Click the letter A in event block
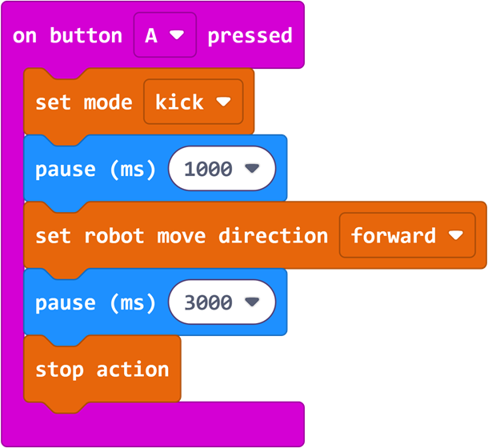This screenshot has height=448, width=488. click(x=151, y=36)
